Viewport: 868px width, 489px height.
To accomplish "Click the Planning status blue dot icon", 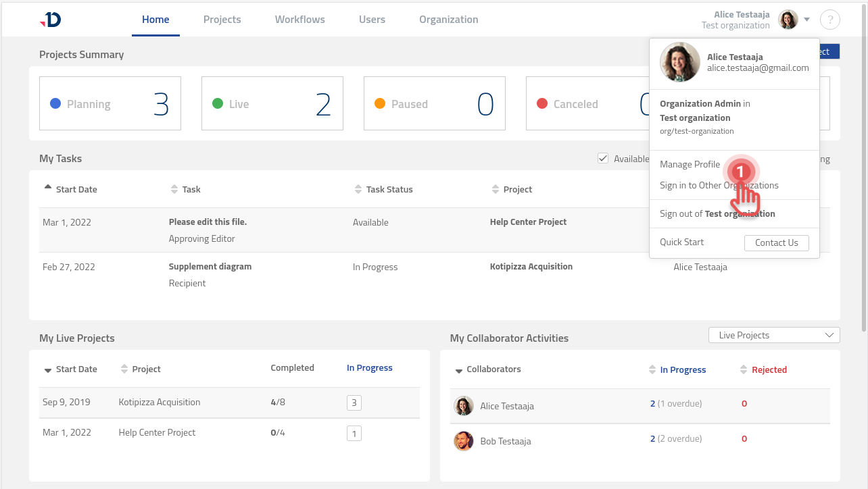I will pyautogui.click(x=56, y=103).
